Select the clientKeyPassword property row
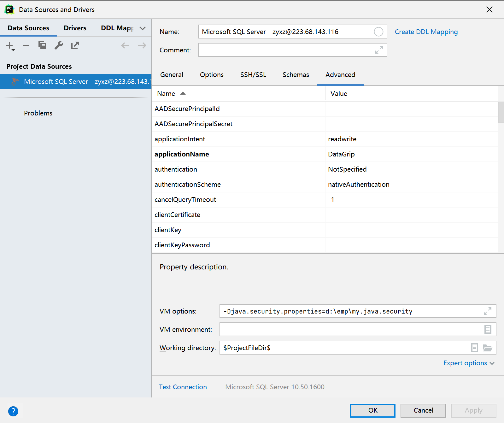The height and width of the screenshot is (423, 504). (325, 245)
